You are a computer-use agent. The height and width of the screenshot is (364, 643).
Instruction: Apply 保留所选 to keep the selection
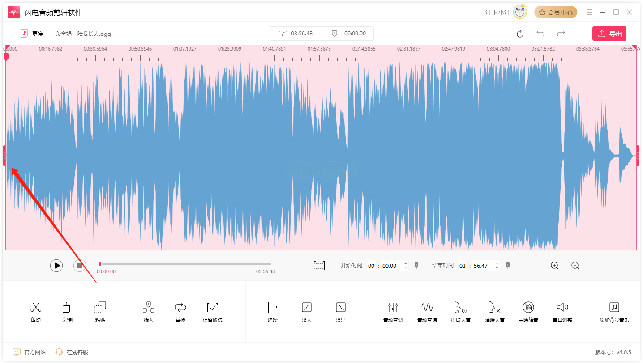(x=213, y=312)
